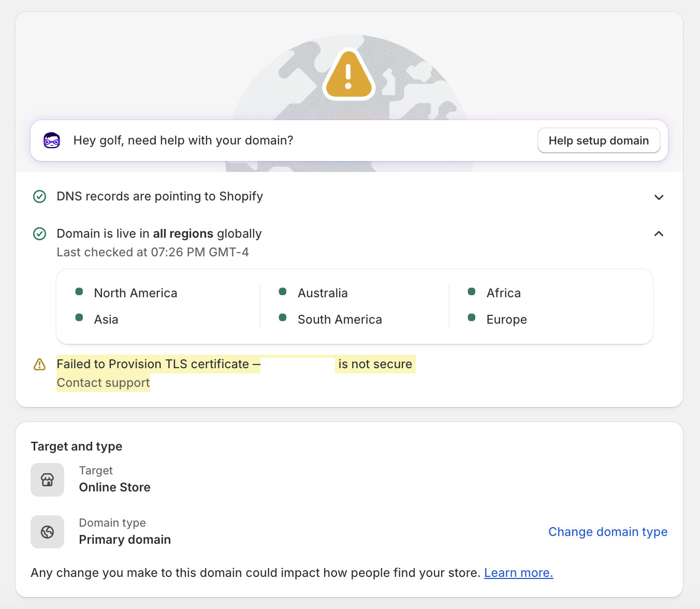Click the South America region label
700x609 pixels.
point(340,320)
